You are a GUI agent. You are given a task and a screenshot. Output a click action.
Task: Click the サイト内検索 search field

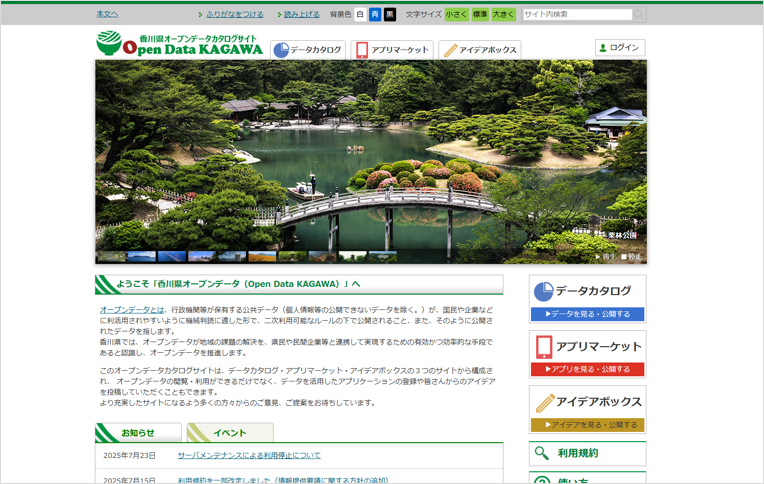click(577, 15)
